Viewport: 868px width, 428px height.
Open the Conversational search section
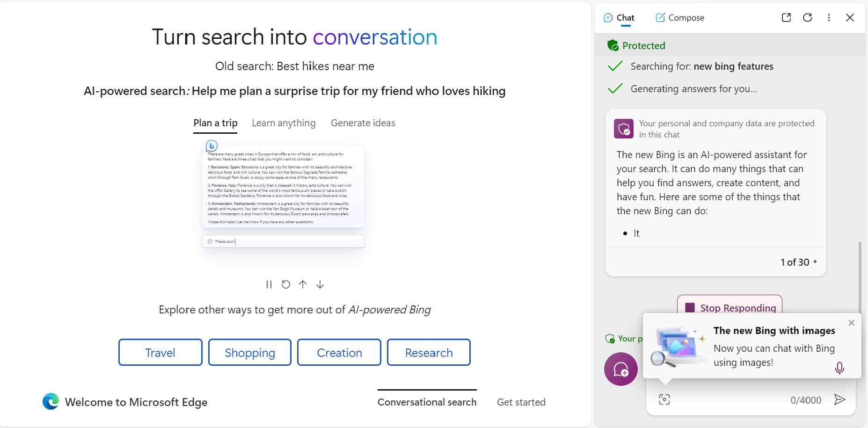click(x=427, y=402)
